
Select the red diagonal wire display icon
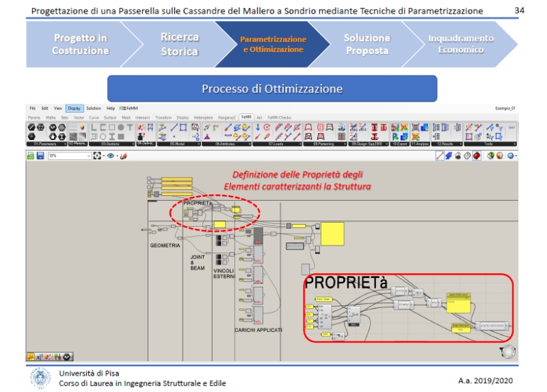441,156
